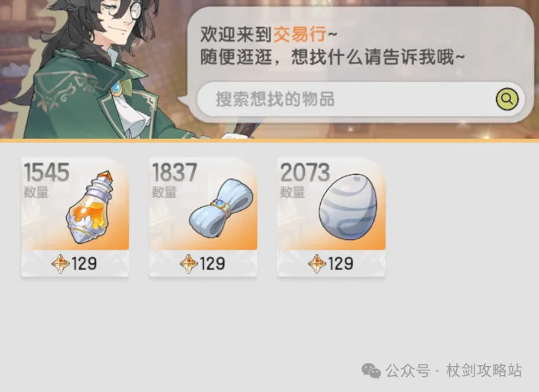Image resolution: width=539 pixels, height=392 pixels.
Task: Click the green-coated merchant character
Action: point(100,69)
